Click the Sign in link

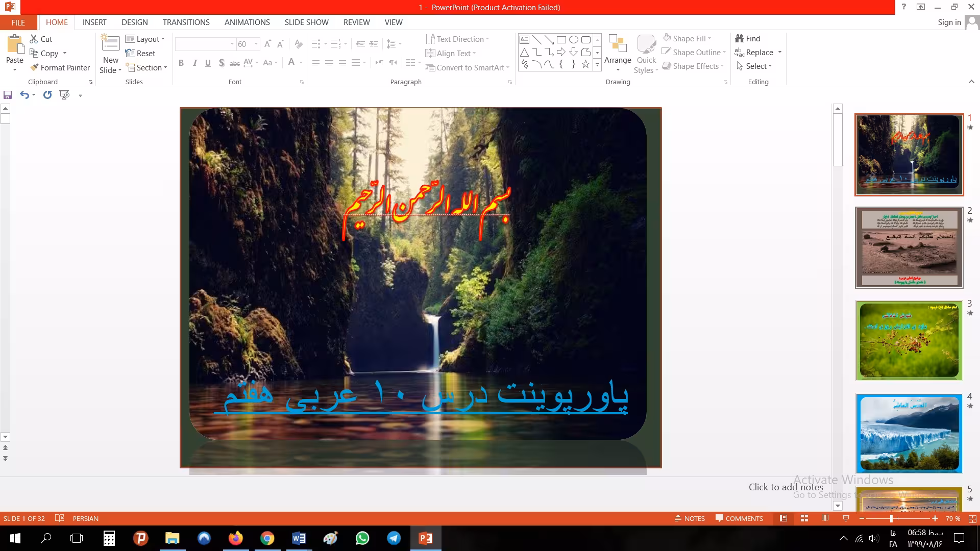click(x=949, y=22)
